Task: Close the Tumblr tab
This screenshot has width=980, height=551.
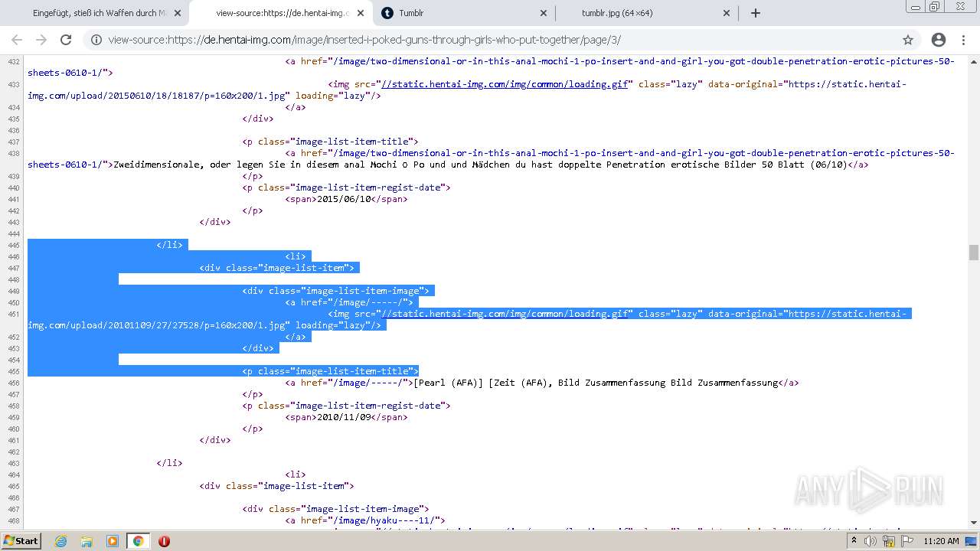Action: [544, 13]
